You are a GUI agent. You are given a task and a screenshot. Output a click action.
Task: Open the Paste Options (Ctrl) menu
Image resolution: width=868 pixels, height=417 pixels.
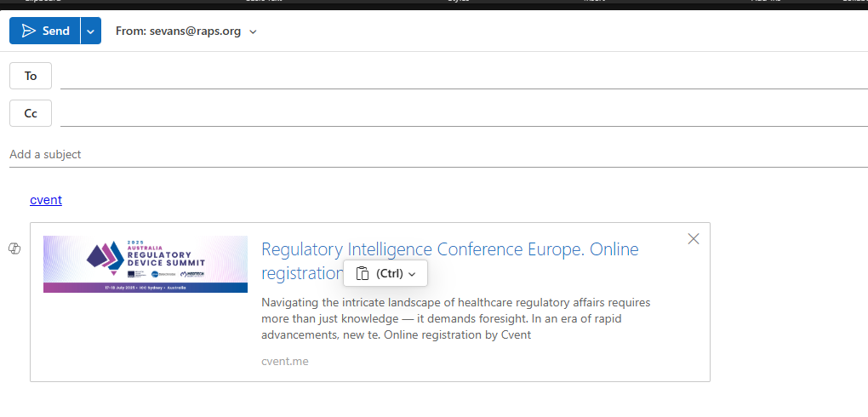pos(385,273)
